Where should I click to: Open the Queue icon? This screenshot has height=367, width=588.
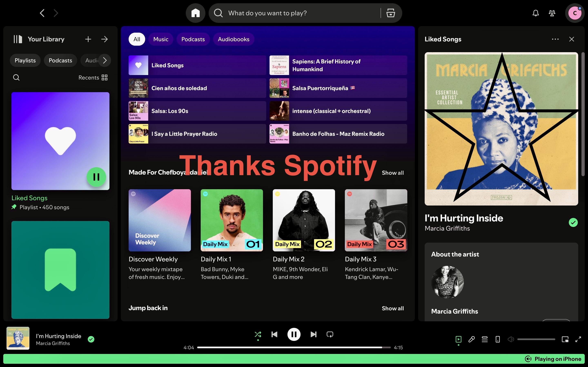[484, 339]
